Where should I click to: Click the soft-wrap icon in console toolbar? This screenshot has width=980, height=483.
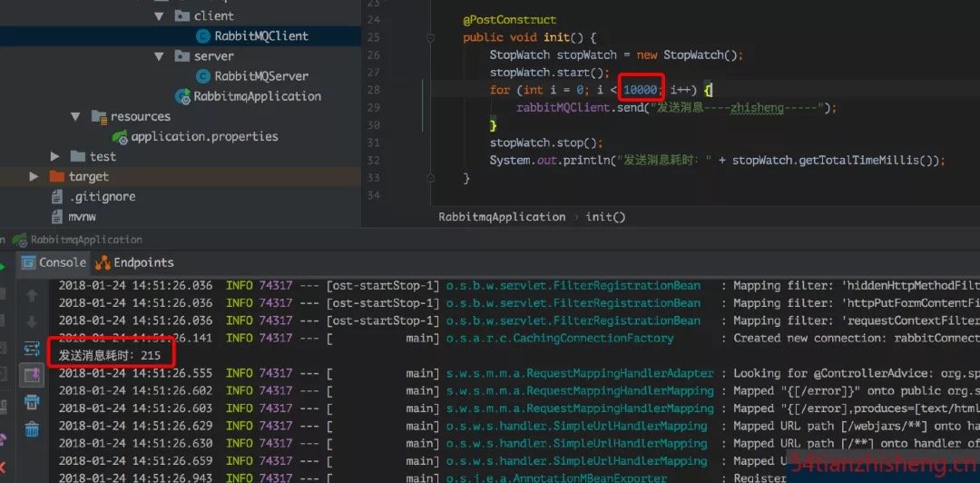tap(32, 349)
